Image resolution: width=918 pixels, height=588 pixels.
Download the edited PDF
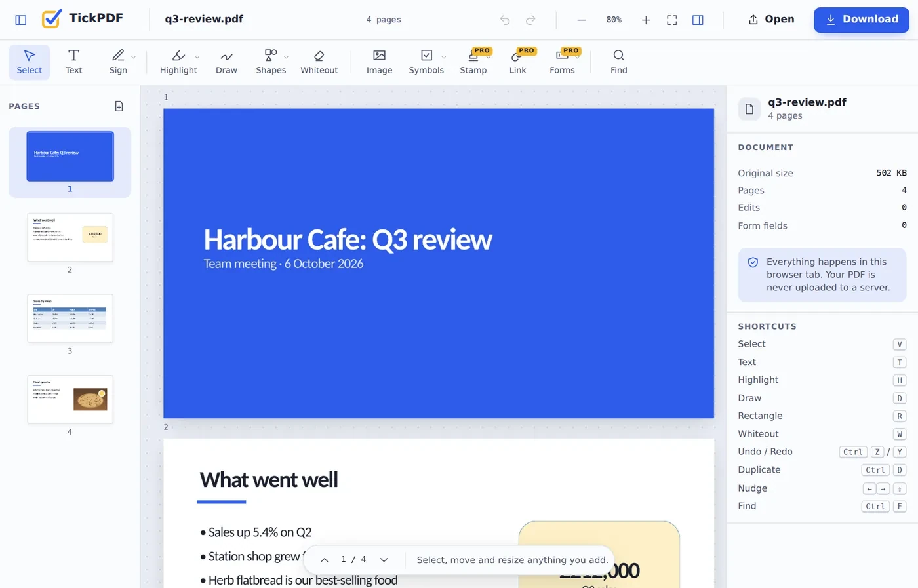[x=862, y=20]
